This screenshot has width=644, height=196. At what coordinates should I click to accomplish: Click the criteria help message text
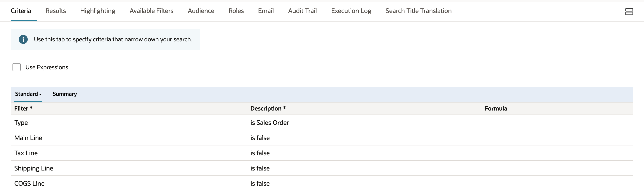pyautogui.click(x=113, y=40)
